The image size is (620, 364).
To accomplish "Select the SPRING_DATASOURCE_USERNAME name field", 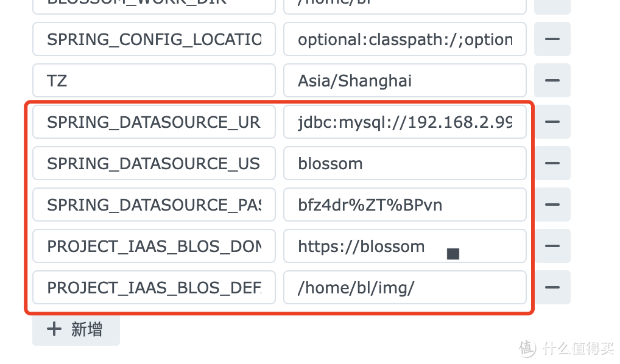I will point(153,164).
